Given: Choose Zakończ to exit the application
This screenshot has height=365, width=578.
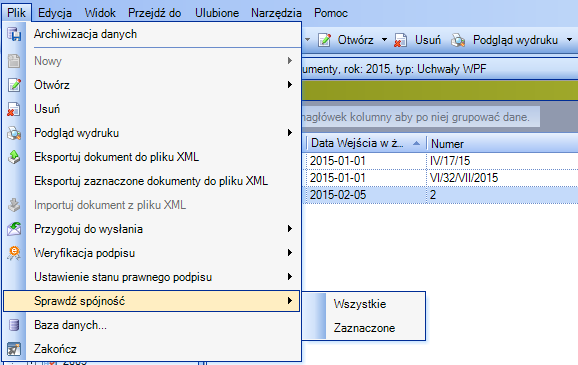Looking at the screenshot, I should coord(152,349).
